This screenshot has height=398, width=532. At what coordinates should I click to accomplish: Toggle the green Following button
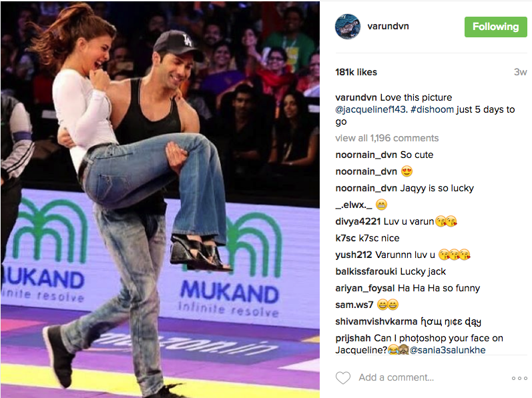tap(496, 27)
